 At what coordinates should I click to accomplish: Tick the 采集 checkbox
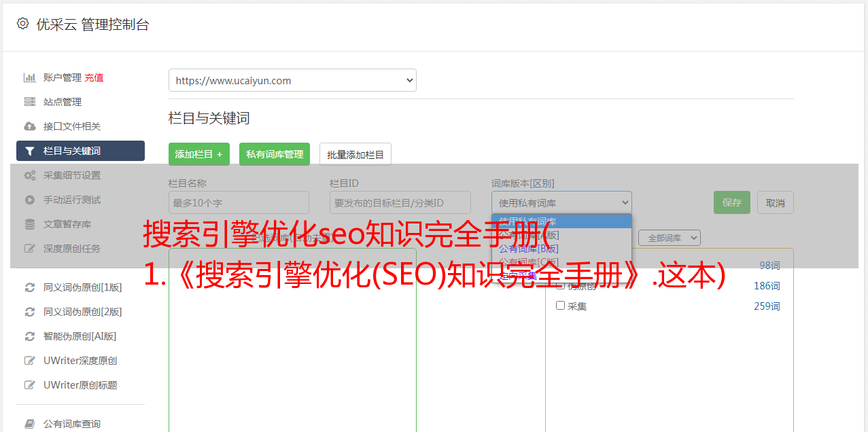pos(560,306)
